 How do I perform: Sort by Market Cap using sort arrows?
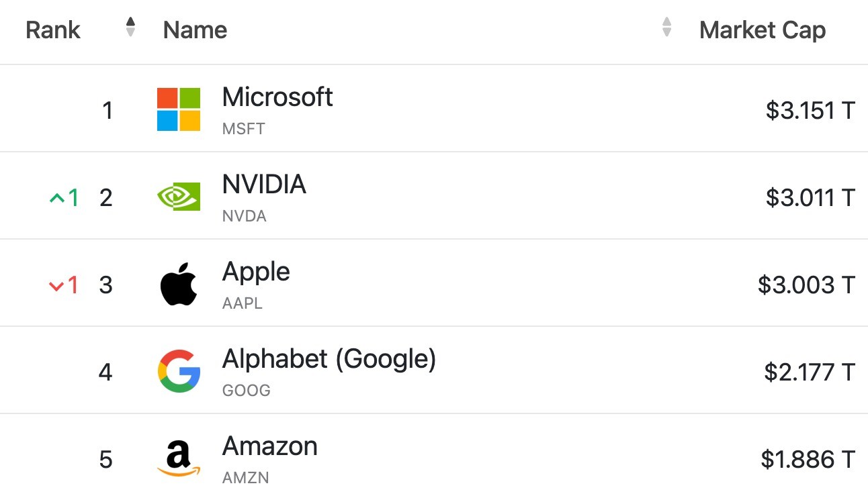(666, 28)
